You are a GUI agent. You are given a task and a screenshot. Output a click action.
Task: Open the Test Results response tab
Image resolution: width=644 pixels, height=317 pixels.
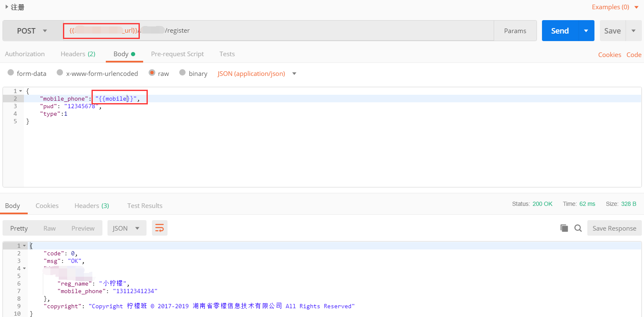(x=144, y=206)
